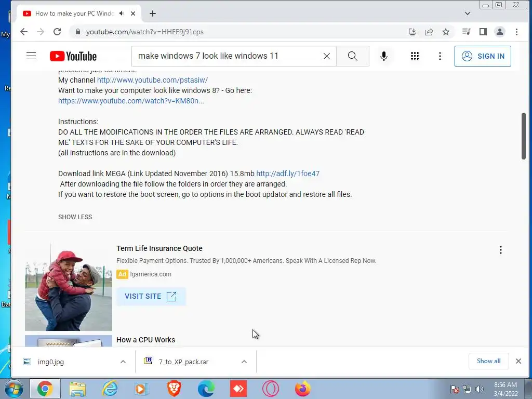The height and width of the screenshot is (399, 532).
Task: Open the Windows Start menu
Action: click(x=14, y=389)
